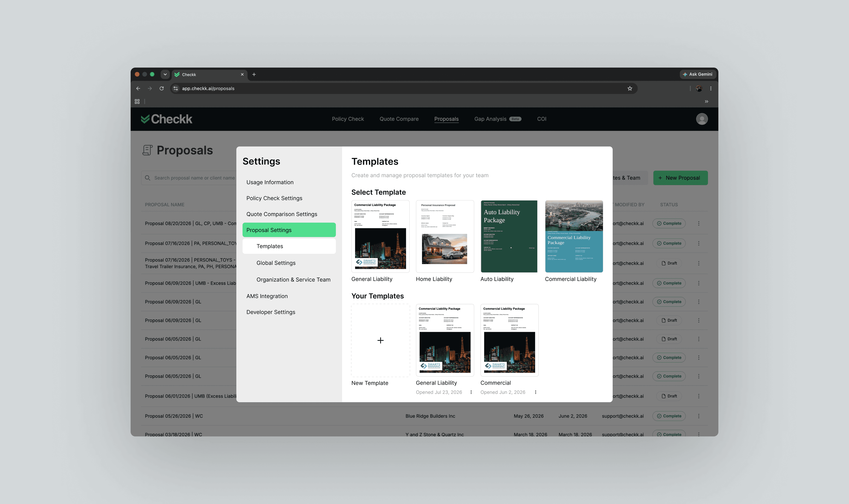Open Chrome three-dot menu
The image size is (849, 504).
tap(711, 88)
